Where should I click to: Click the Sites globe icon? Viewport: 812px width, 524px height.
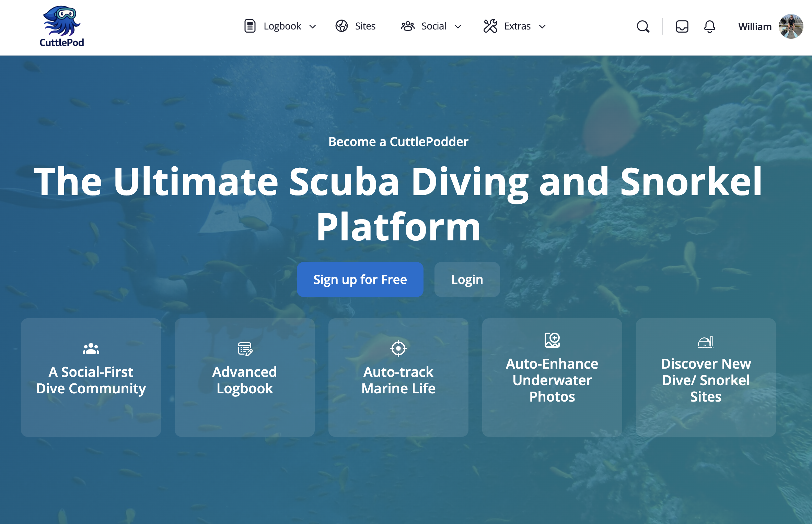click(341, 26)
